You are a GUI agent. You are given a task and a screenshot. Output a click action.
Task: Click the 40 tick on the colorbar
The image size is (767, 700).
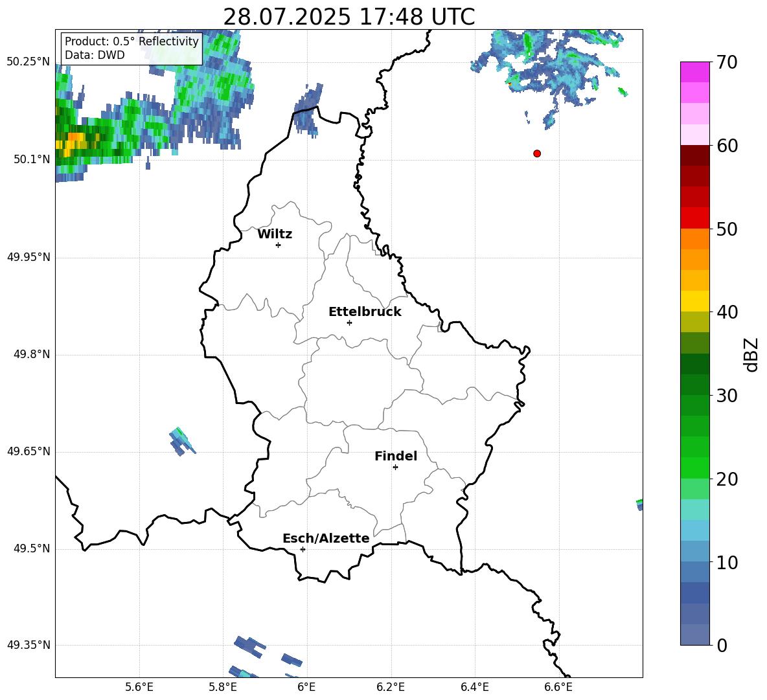coord(726,312)
